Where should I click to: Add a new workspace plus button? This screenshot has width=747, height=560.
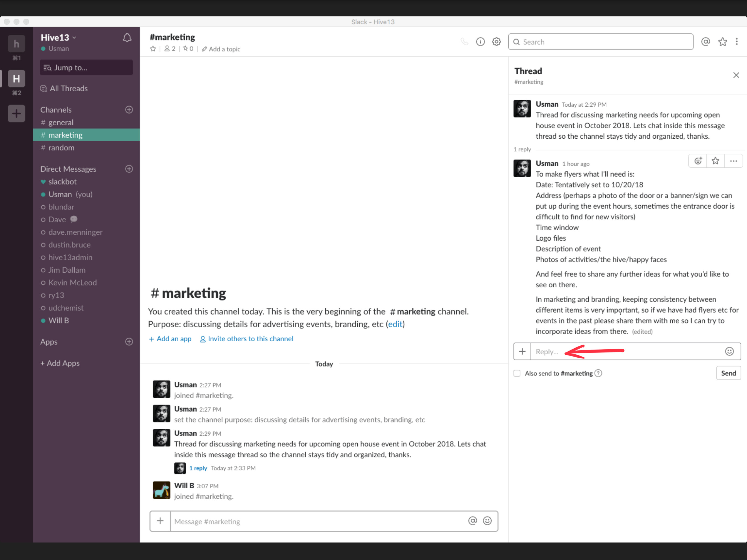16,113
